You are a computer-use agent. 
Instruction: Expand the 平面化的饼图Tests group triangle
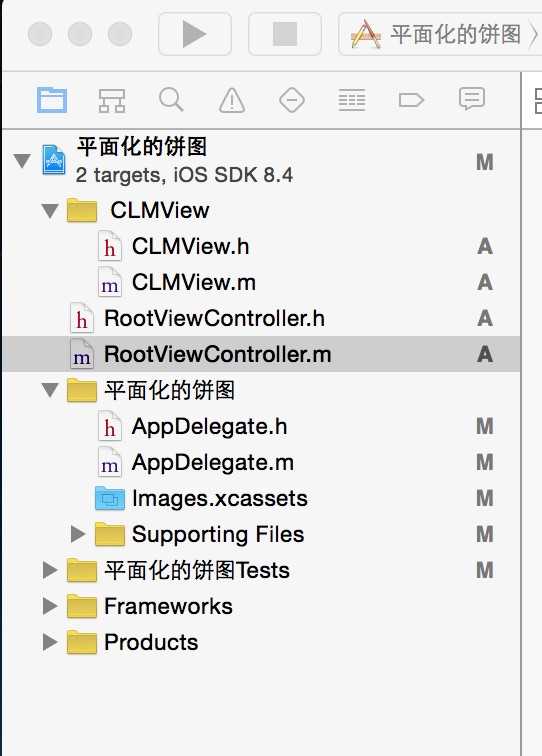tap(50, 570)
